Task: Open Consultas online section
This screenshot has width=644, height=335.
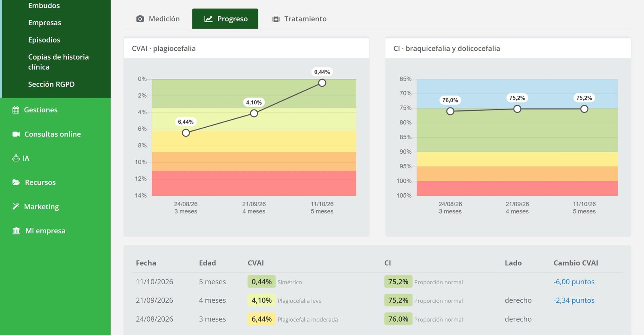Action: 53,134
